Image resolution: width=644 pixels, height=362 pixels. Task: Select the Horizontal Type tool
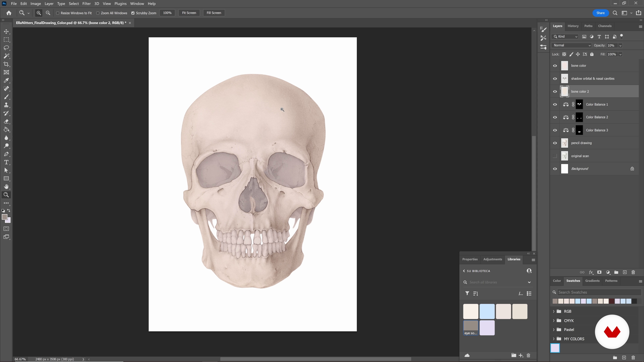6,162
